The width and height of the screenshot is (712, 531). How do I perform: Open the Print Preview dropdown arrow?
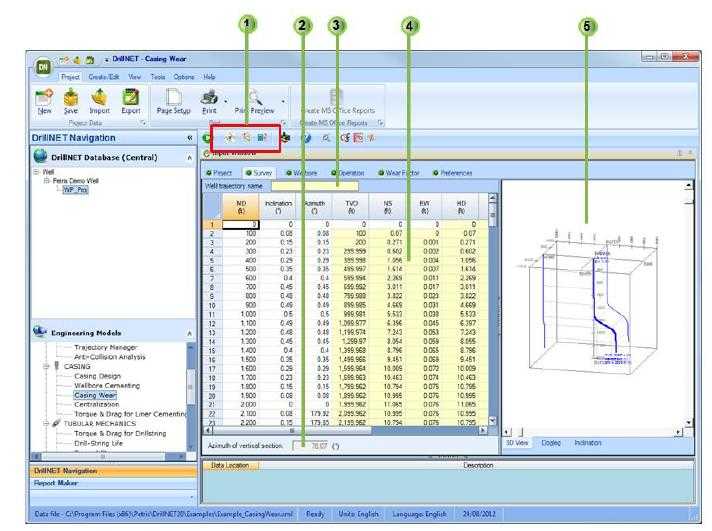pyautogui.click(x=283, y=102)
